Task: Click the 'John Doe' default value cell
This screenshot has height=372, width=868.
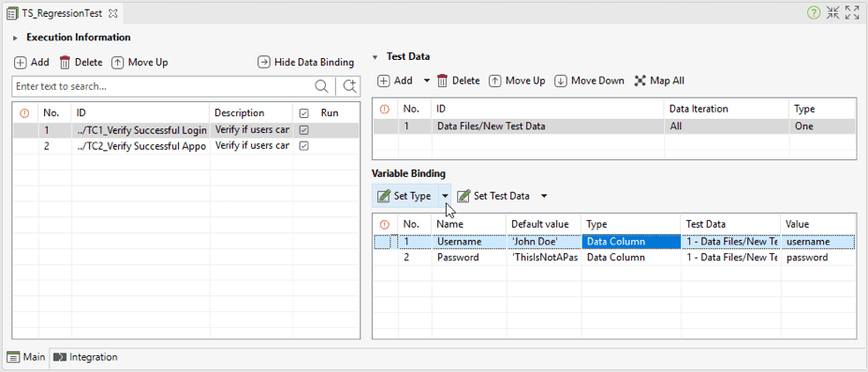Action: click(x=543, y=242)
